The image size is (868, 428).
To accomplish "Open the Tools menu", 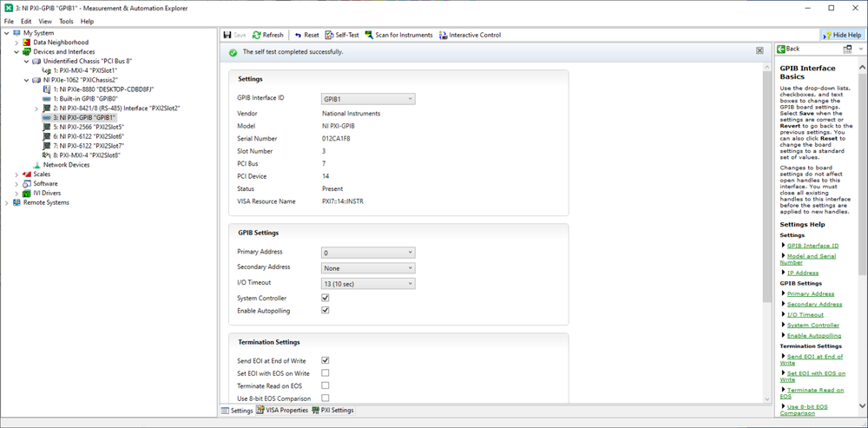I will pos(66,21).
